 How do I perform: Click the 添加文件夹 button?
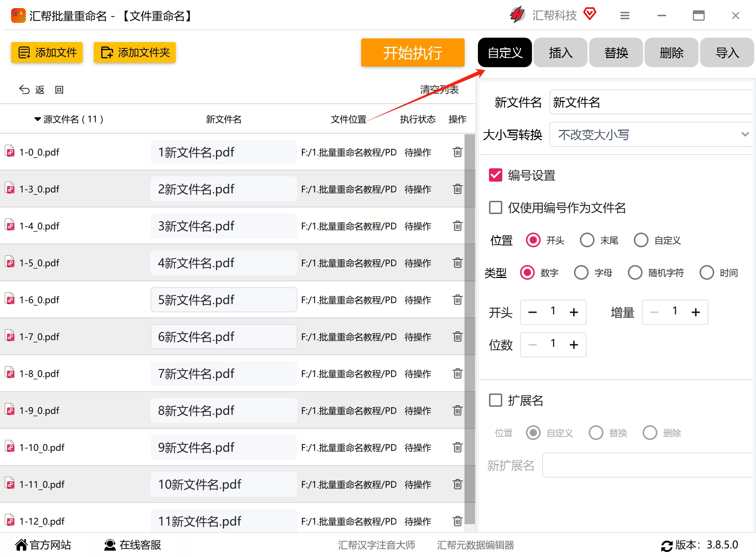[135, 53]
